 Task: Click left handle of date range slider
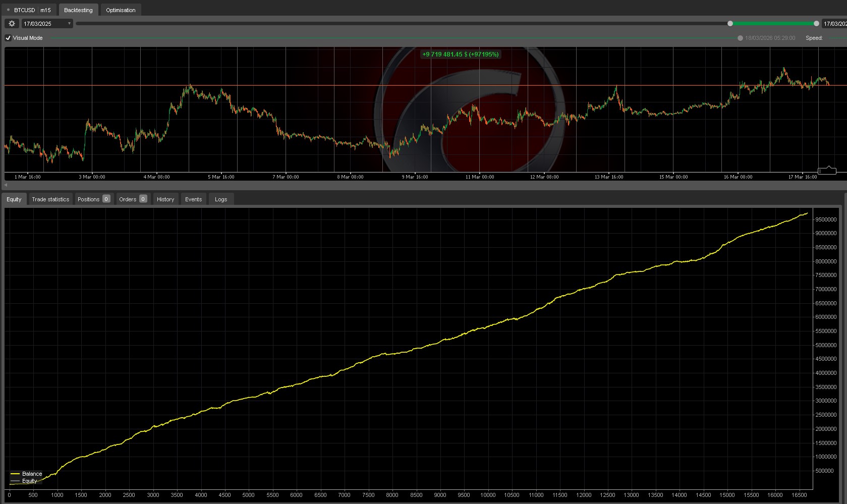coord(730,24)
